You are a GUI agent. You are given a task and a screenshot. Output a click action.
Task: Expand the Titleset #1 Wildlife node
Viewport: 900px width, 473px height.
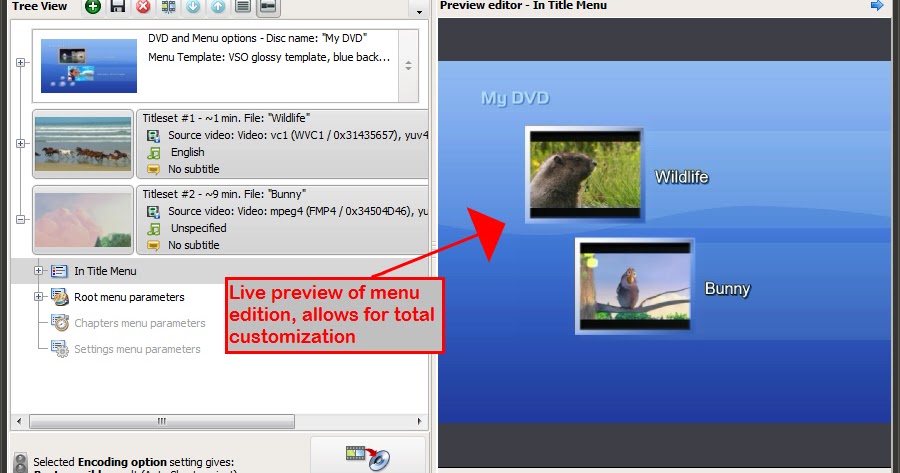point(21,144)
